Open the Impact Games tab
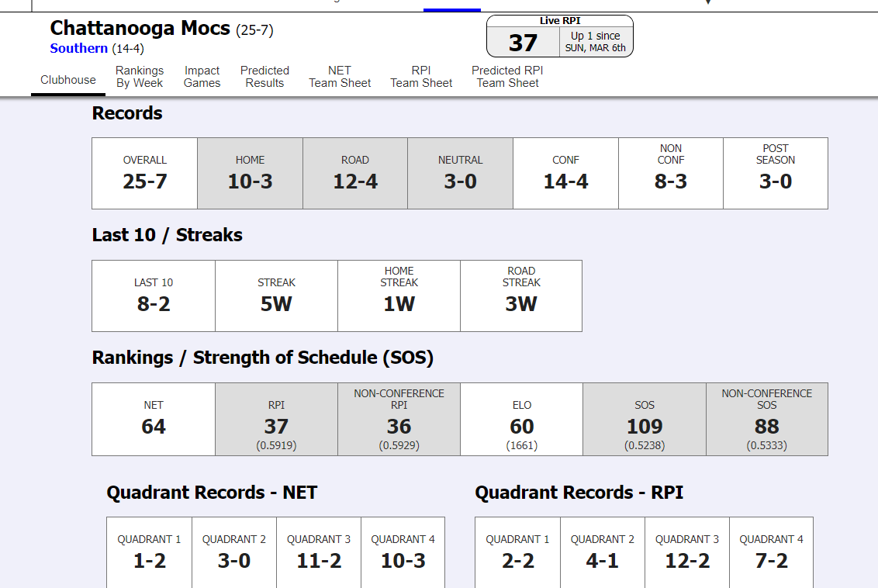Image resolution: width=878 pixels, height=588 pixels. [x=202, y=77]
